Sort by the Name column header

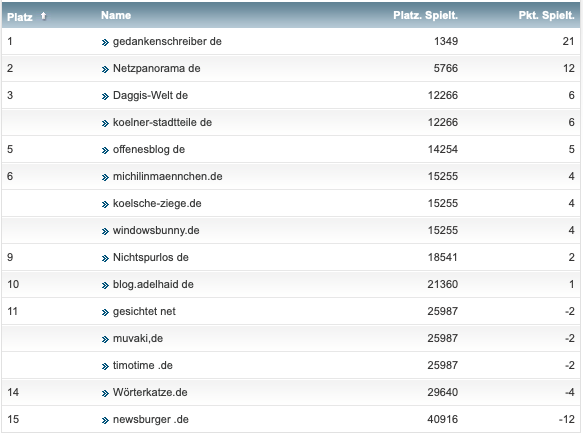pyautogui.click(x=116, y=16)
